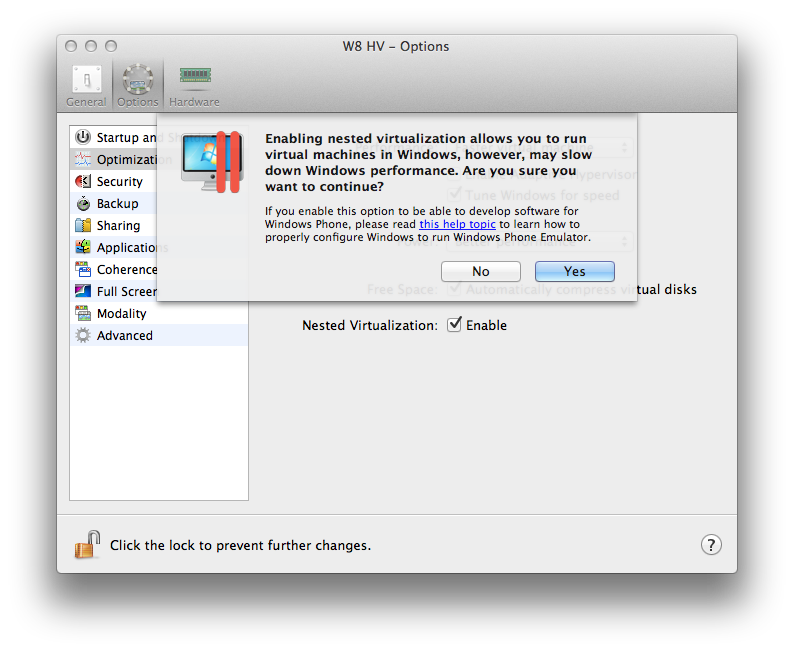Select Coherence in the sidebar
The width and height of the screenshot is (794, 652).
(x=158, y=269)
